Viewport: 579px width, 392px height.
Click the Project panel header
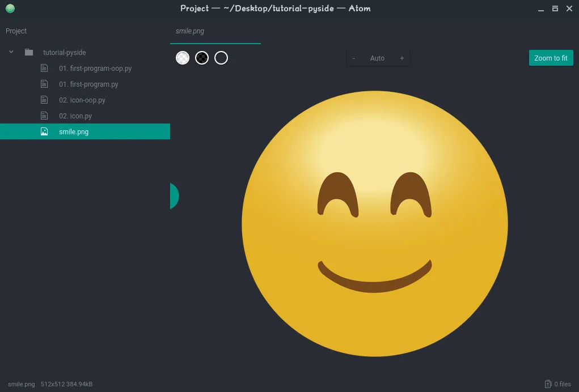click(x=16, y=31)
